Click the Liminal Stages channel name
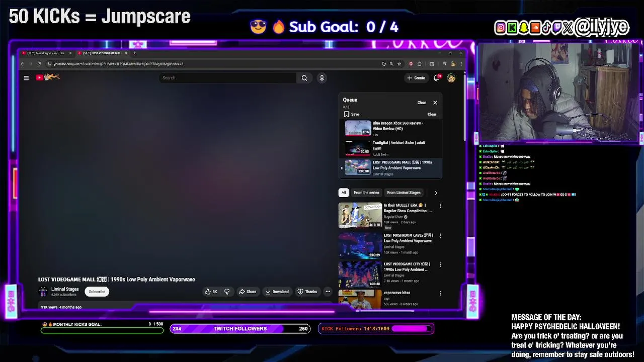This screenshot has height=362, width=644. [x=65, y=289]
